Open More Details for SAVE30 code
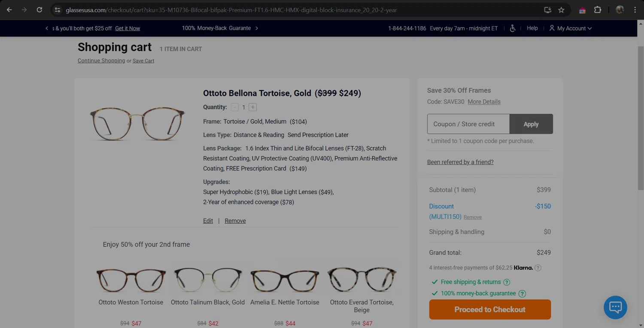 (484, 102)
